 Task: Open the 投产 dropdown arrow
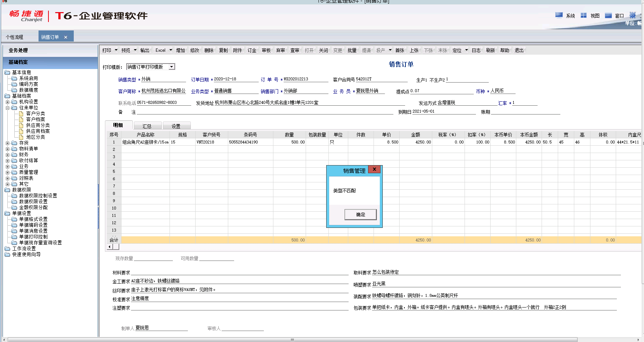coord(390,50)
